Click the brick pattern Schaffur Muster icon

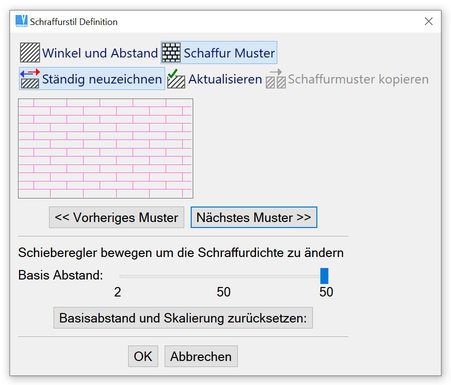pos(171,53)
